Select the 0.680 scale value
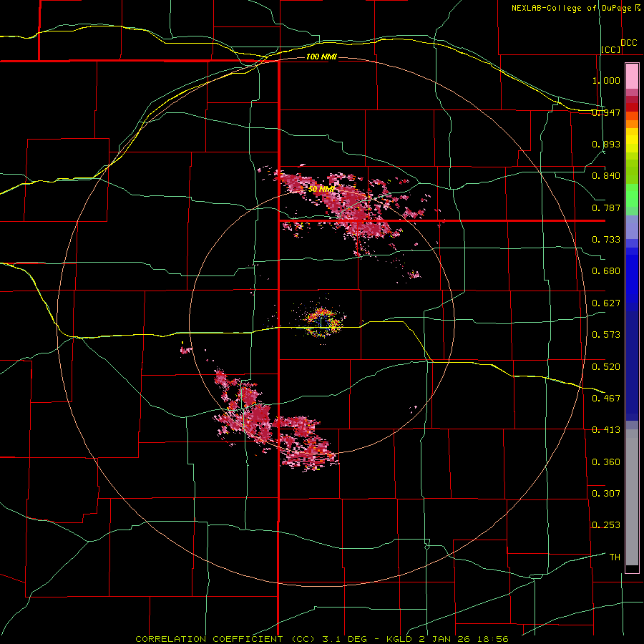This screenshot has height=644, width=644. pos(606,271)
